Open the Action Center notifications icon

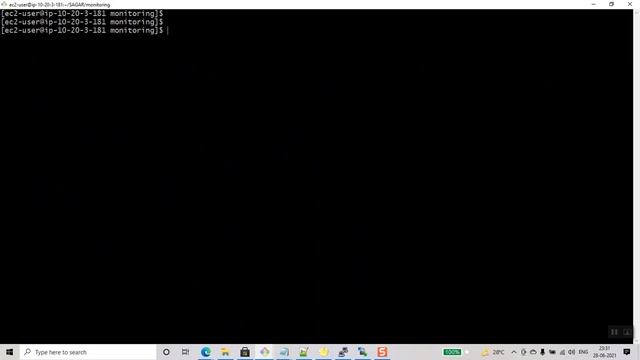tap(627, 352)
